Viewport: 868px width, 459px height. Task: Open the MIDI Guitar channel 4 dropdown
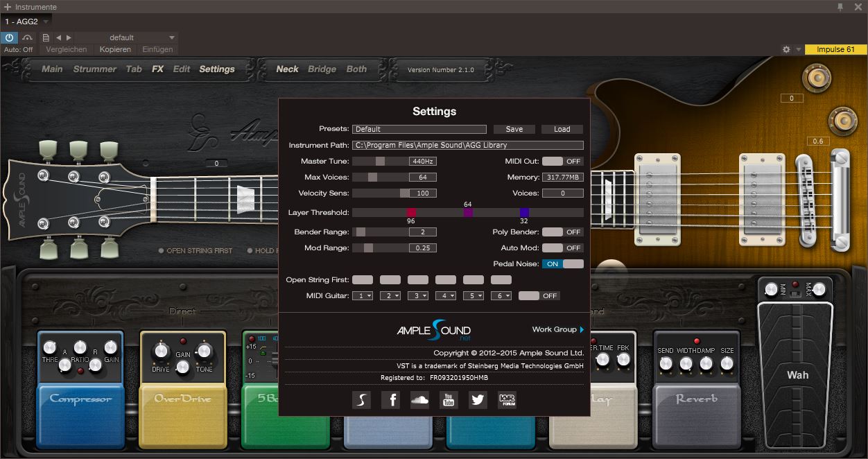446,296
